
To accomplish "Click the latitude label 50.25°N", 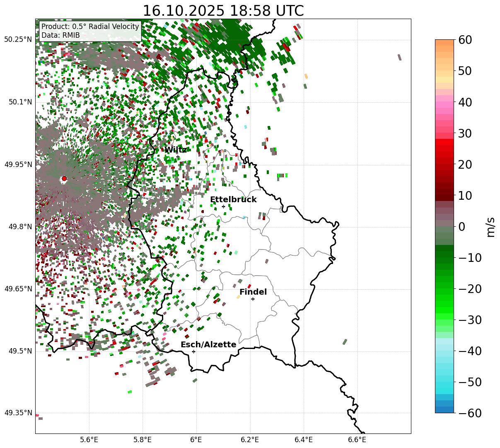I will (18, 40).
